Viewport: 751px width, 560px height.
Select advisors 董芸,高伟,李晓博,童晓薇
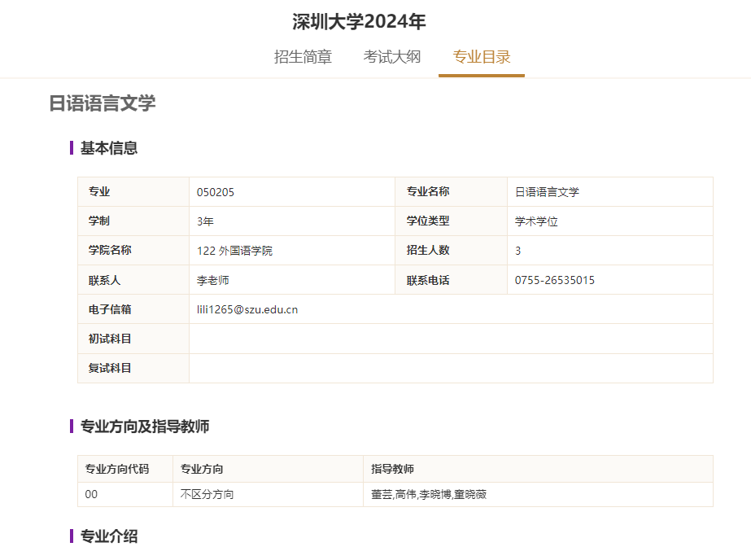click(x=429, y=494)
